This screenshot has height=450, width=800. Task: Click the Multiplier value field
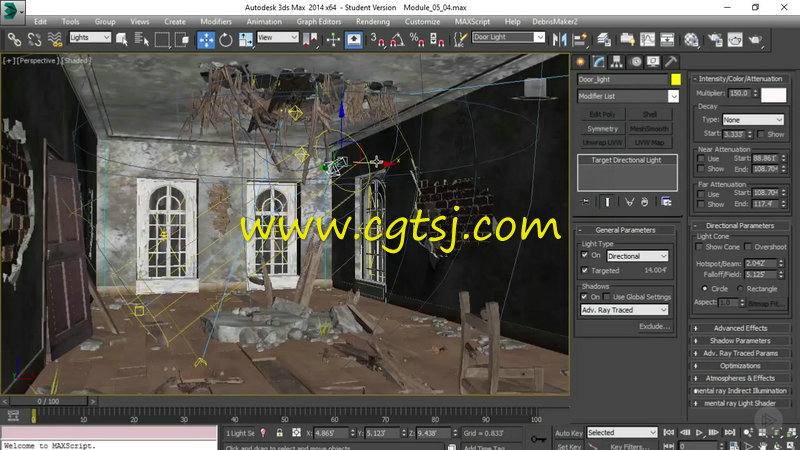pos(739,93)
